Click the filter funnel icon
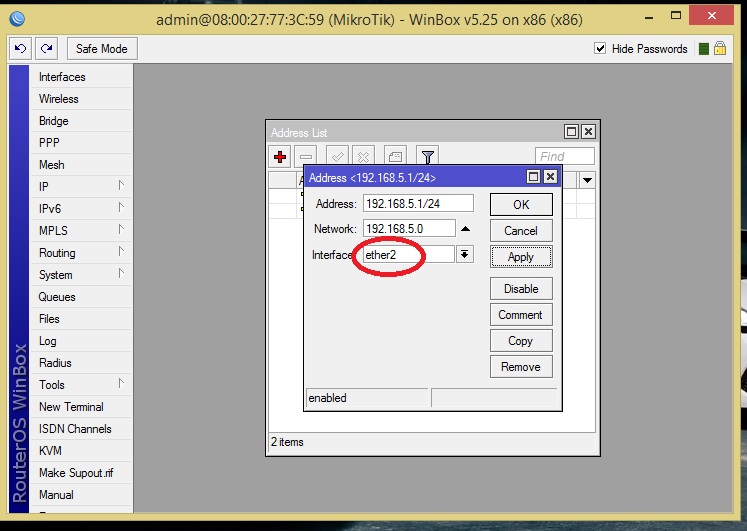 [427, 156]
